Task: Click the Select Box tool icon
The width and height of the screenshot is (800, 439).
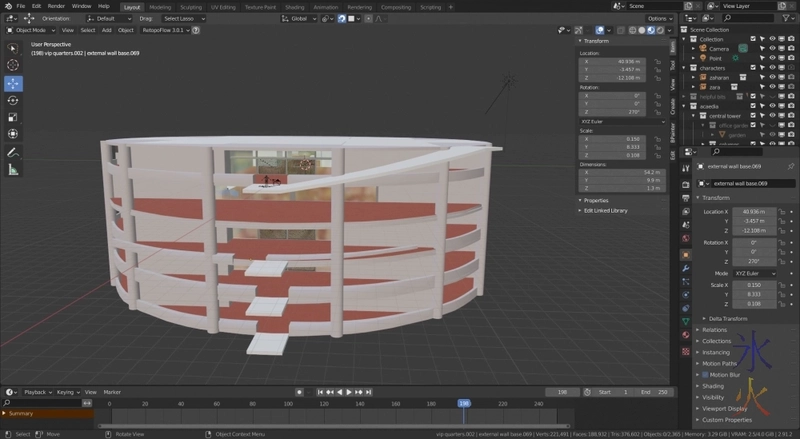Action: click(14, 47)
